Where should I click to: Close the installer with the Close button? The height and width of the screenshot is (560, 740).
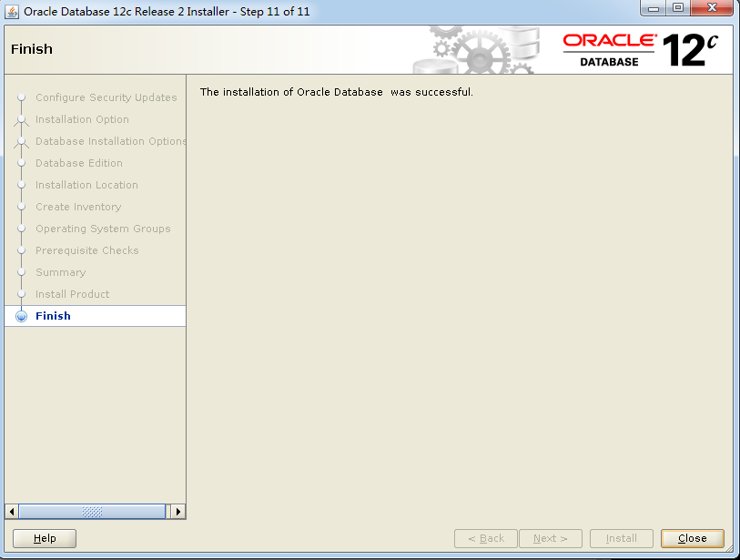(693, 538)
